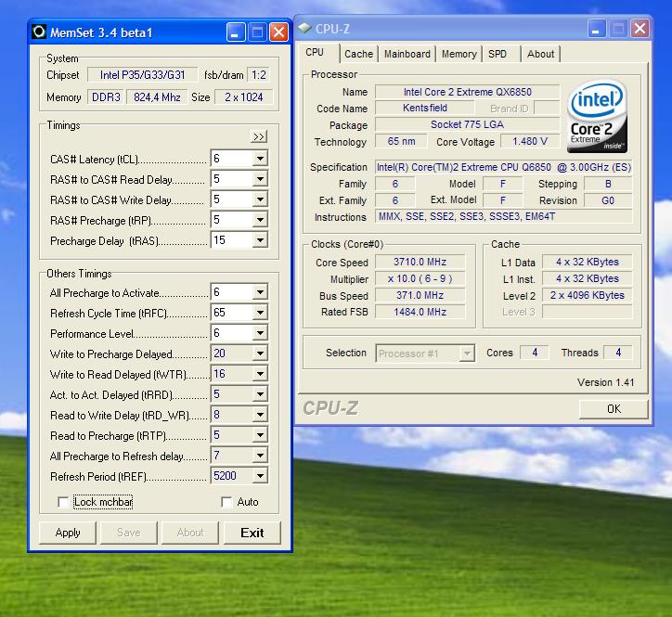The image size is (672, 617).
Task: Open Refresh Cycle Time (tRFC) dropdown
Action: pyautogui.click(x=260, y=313)
